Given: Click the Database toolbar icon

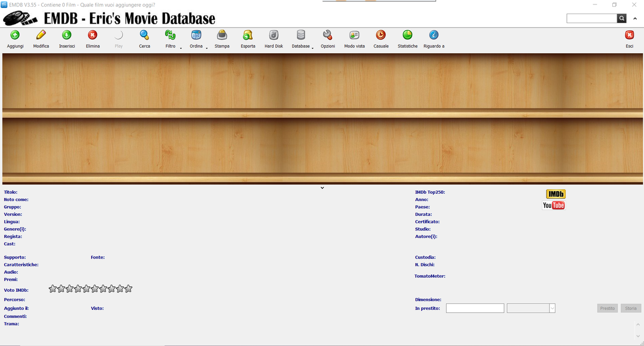Looking at the screenshot, I should (x=301, y=35).
